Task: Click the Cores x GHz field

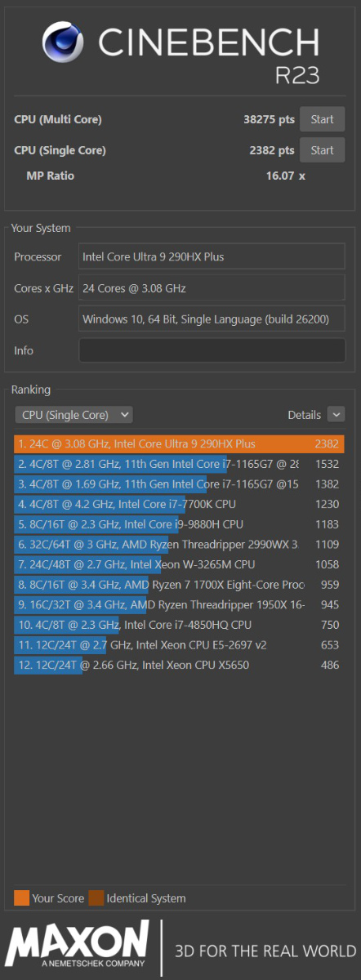Action: click(212, 287)
